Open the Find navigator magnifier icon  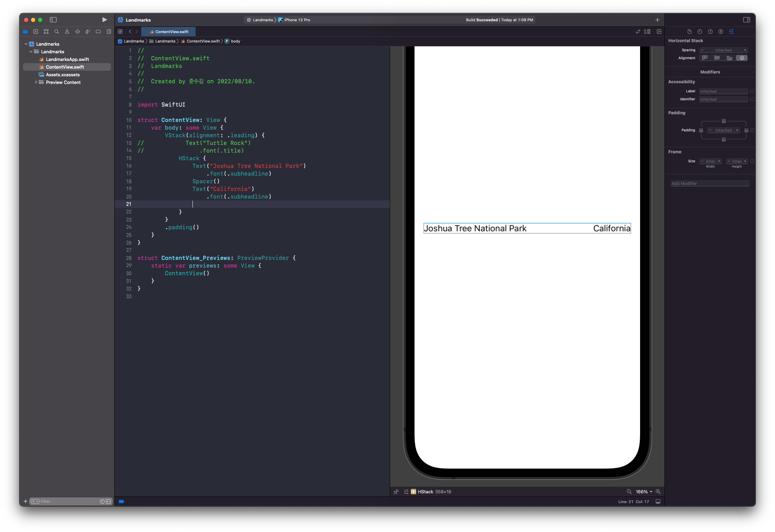pos(56,32)
